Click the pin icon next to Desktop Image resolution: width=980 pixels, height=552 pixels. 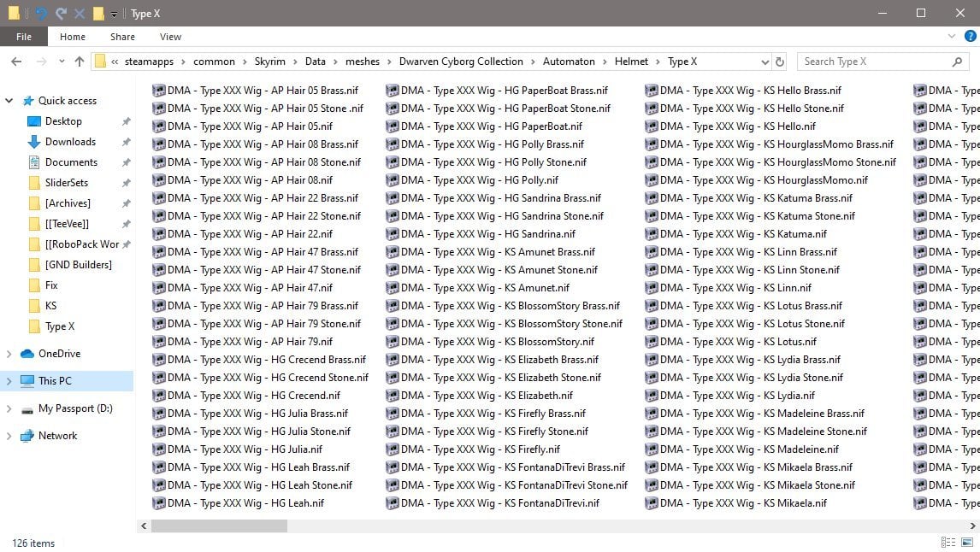pyautogui.click(x=127, y=121)
